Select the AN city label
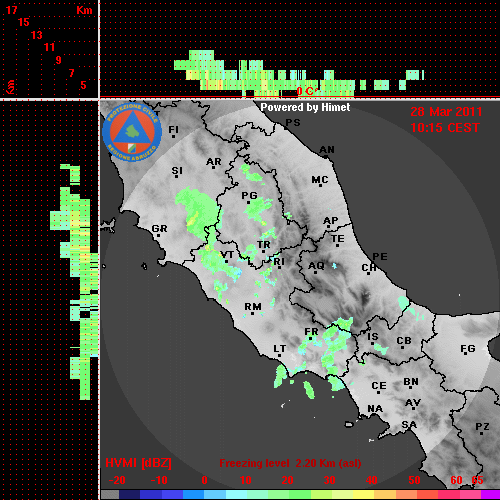Viewport: 500px width, 500px height. pos(327,150)
